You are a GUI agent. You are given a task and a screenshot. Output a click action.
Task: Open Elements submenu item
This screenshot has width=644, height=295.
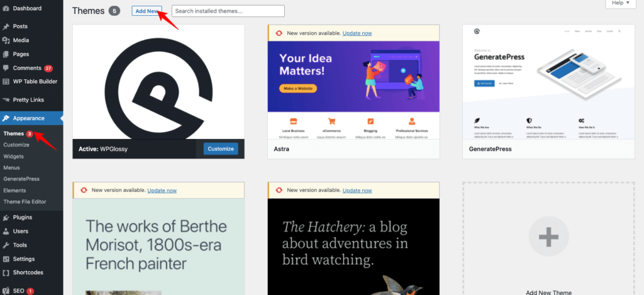[x=15, y=191]
